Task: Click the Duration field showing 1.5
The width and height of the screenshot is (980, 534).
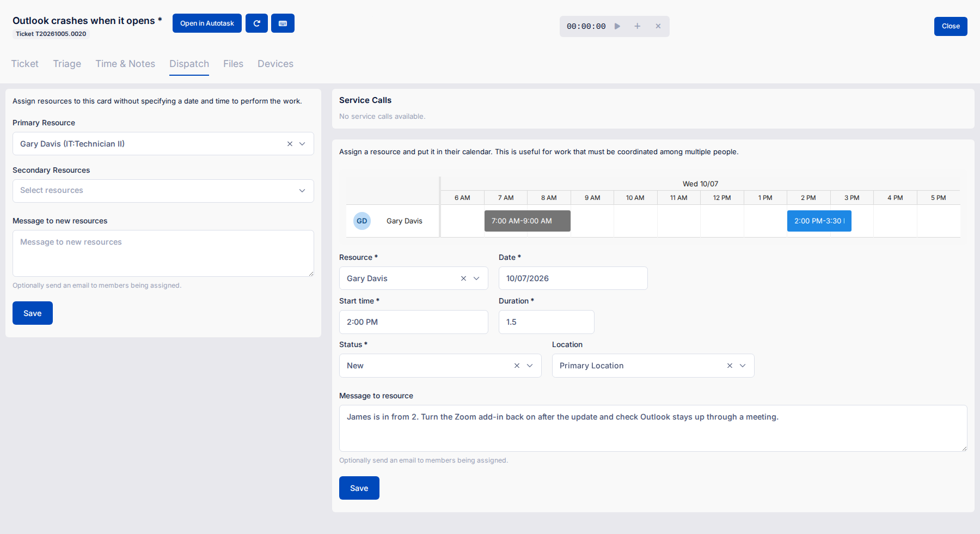Action: coord(547,322)
